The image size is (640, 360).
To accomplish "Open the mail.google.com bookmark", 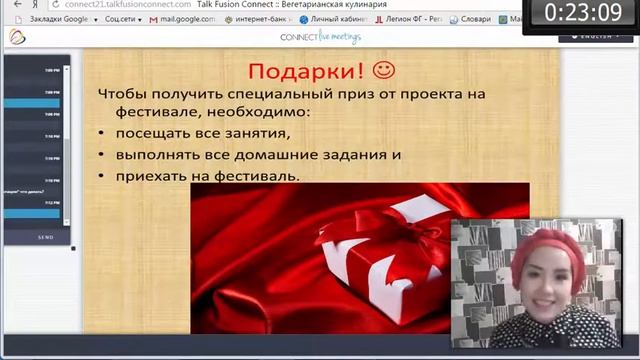I will (x=182, y=19).
